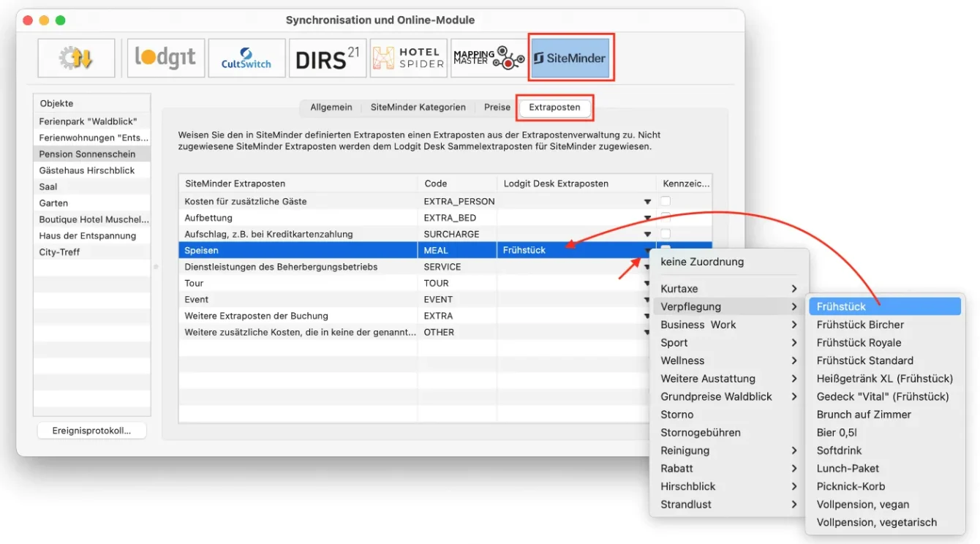Screen dimensions: 980x544
Task: Select the CultSwitch module icon
Action: (246, 58)
